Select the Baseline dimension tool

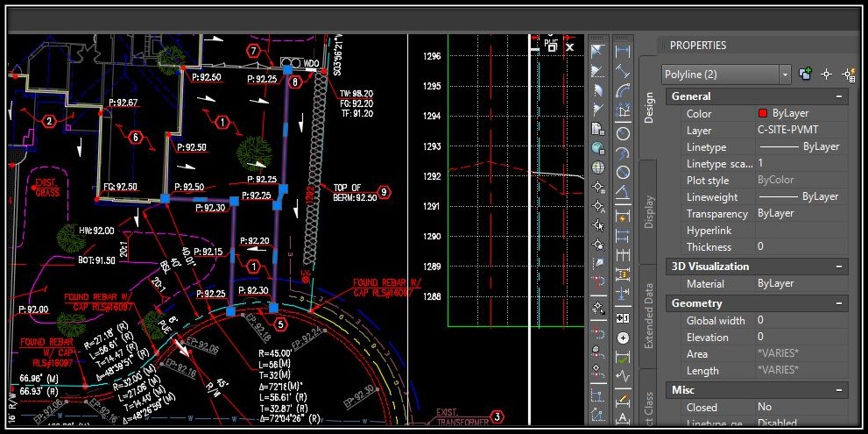[x=624, y=236]
